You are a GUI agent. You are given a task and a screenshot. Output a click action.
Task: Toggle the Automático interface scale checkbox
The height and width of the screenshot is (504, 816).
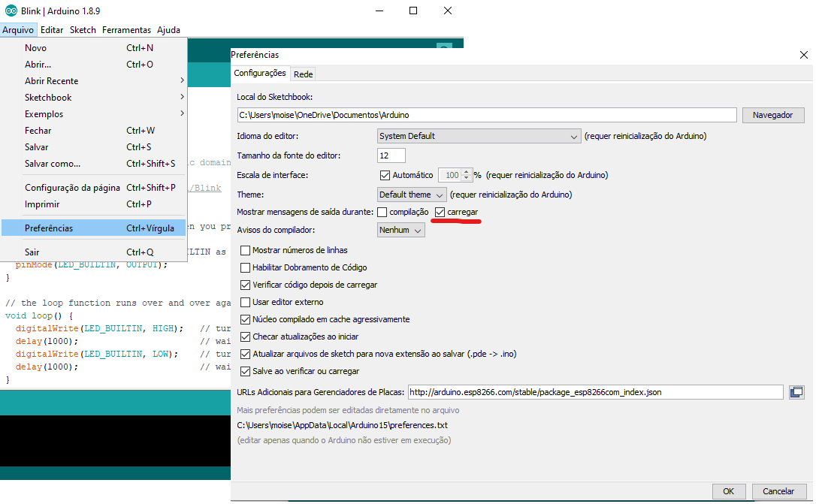(385, 175)
